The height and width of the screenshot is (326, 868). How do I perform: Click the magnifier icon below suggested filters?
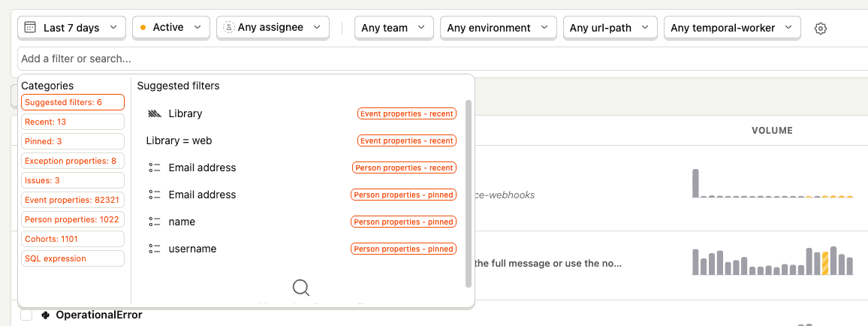click(300, 288)
